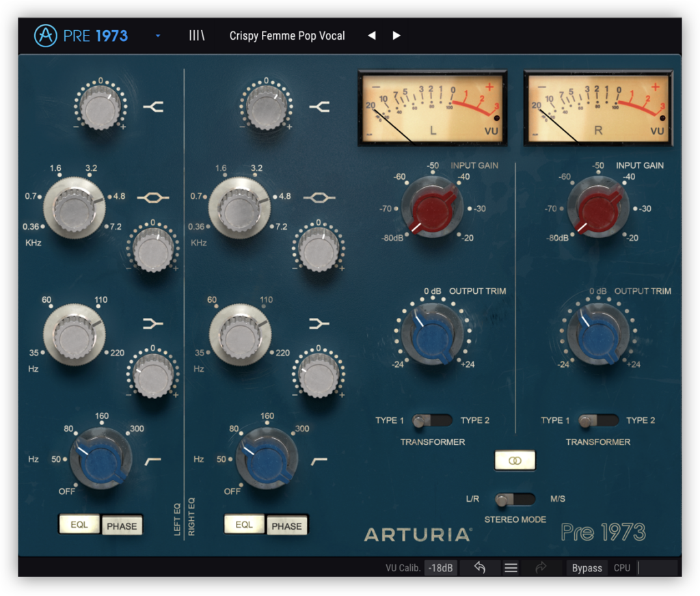Screen dimensions: 700x596
Task: Click left blue high-pass filter knob
Action: pyautogui.click(x=101, y=460)
